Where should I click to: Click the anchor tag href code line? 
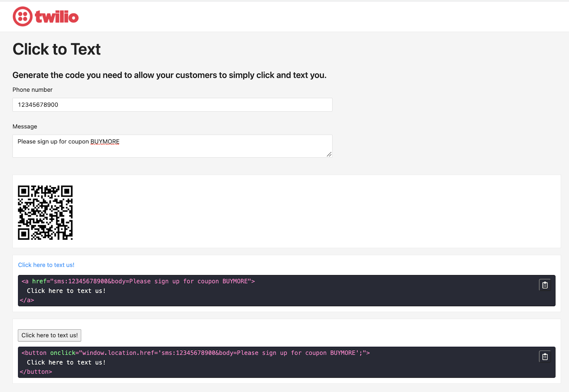[138, 281]
